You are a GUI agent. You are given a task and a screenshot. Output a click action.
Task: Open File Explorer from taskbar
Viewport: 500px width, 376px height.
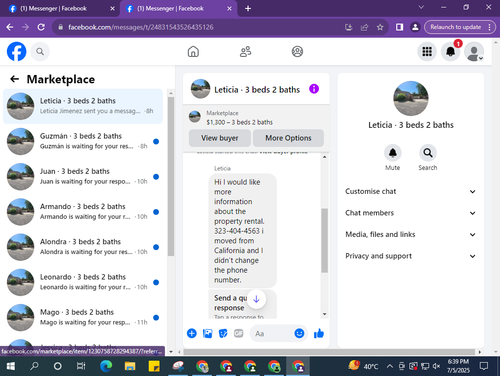coord(130,366)
